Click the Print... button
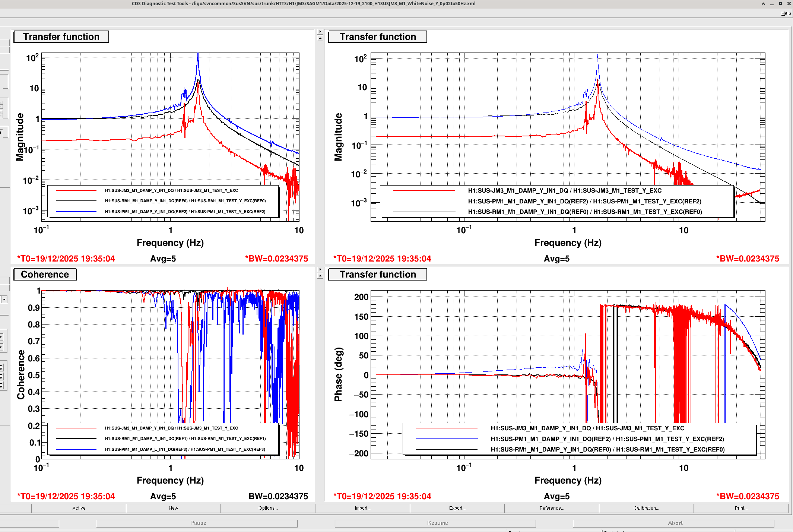Screen dimensions: 793x532 (741, 508)
